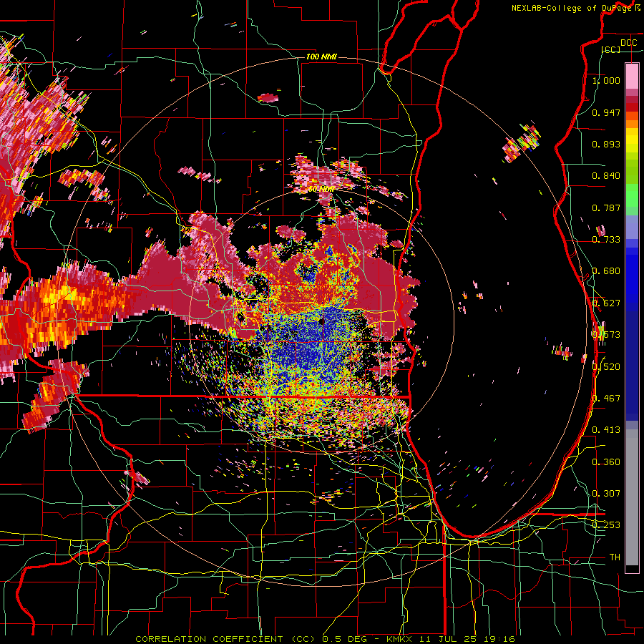Click the 0.840 legend value
This screenshot has height=644, width=644.
click(x=606, y=176)
